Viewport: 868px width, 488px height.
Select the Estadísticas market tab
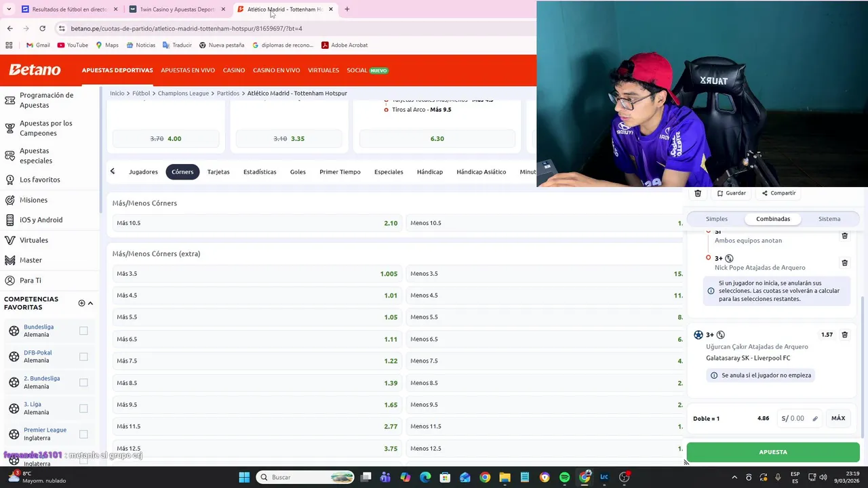[x=260, y=171]
